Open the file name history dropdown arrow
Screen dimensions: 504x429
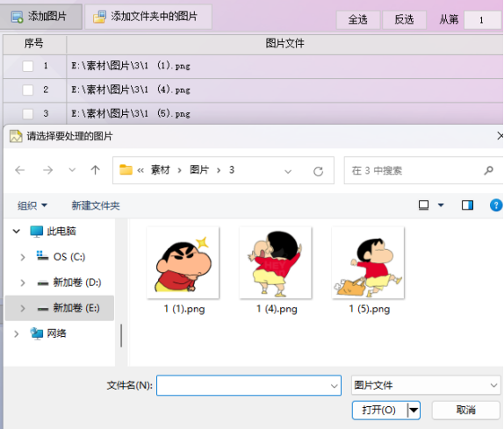pos(335,386)
